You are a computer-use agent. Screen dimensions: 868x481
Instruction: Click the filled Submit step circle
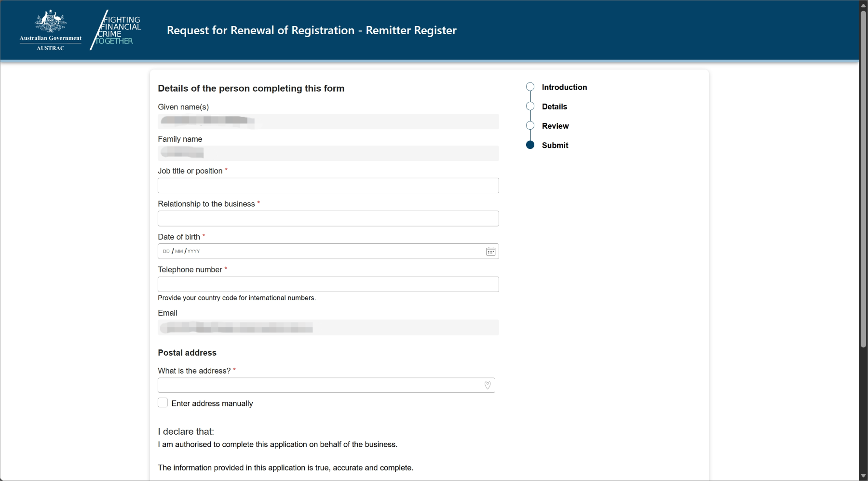point(530,145)
